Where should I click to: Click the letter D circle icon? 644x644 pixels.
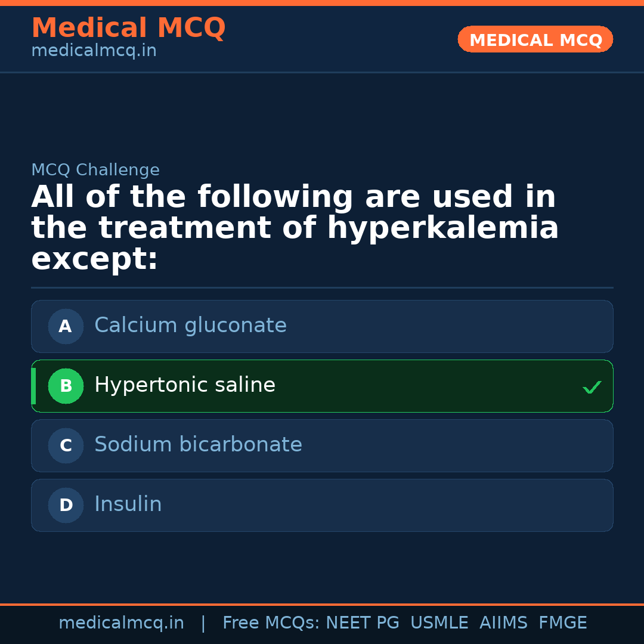66,505
